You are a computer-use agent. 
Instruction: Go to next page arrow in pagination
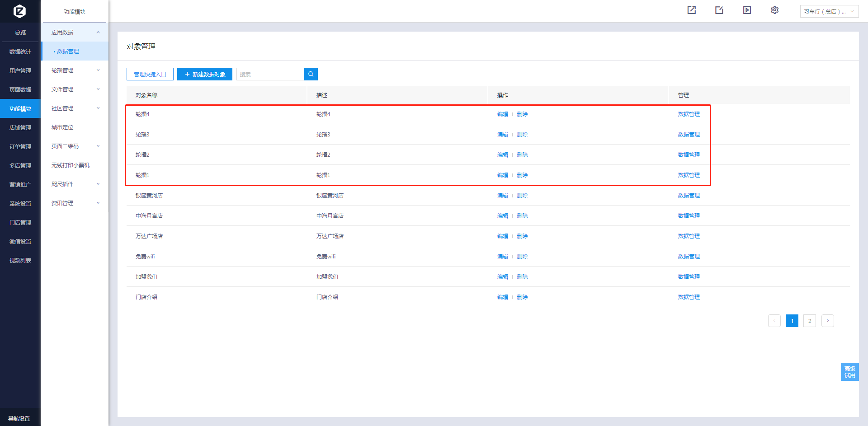click(x=827, y=321)
